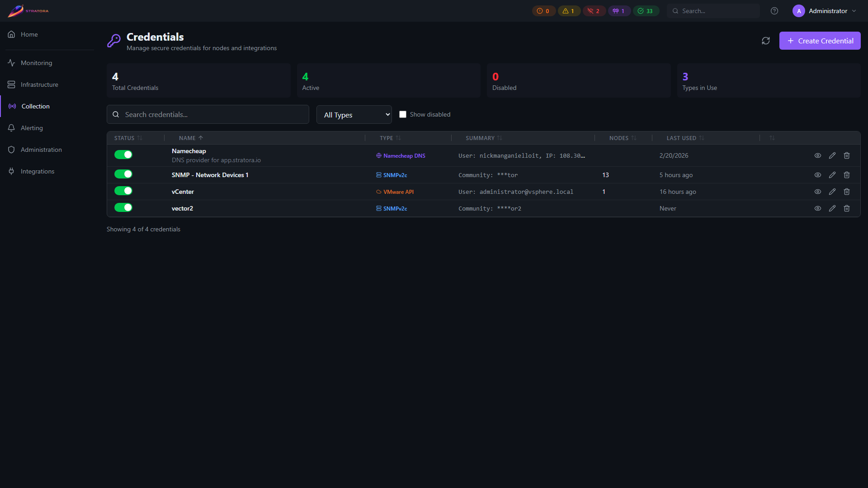This screenshot has width=868, height=488.
Task: Open the Namecheap DNS type link
Action: click(x=401, y=155)
